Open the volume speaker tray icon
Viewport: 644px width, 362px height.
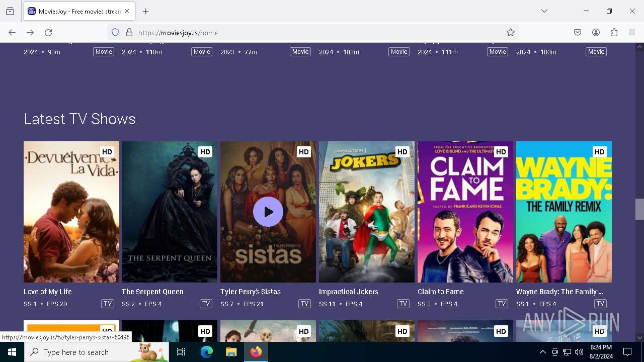click(579, 352)
